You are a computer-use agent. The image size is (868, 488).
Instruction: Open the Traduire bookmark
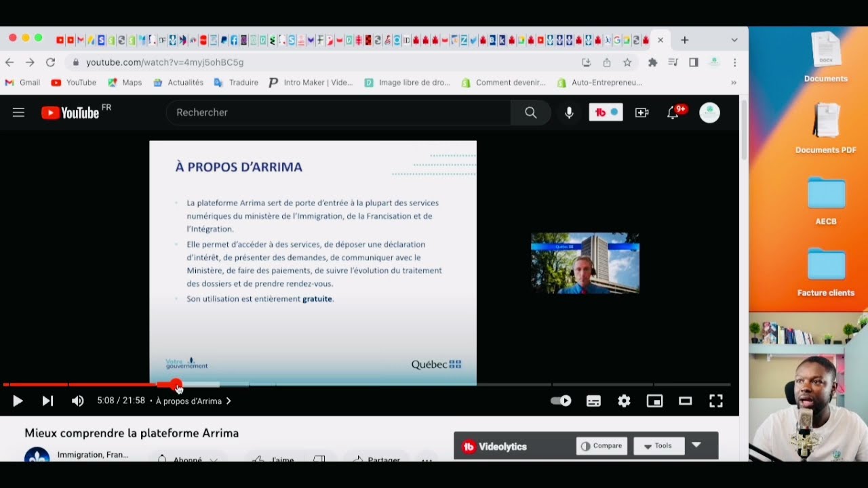coord(236,83)
